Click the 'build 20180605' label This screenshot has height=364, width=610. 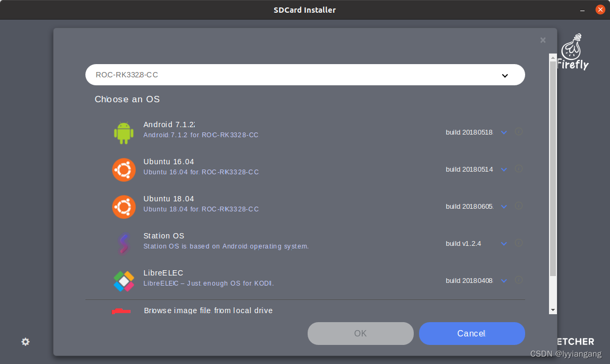tap(469, 206)
